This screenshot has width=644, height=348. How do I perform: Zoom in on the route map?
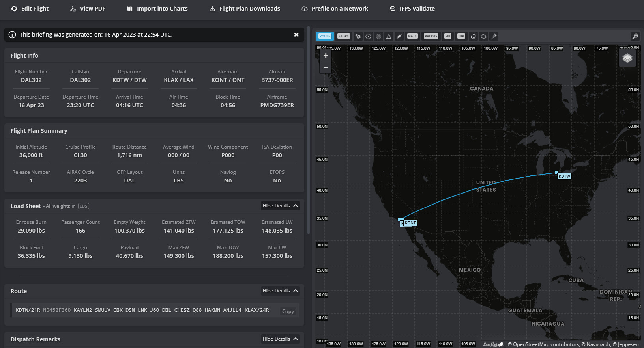click(326, 56)
